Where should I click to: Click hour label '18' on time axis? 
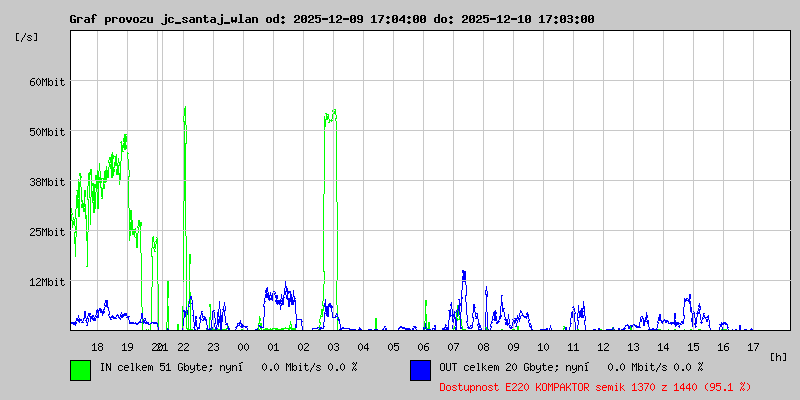(97, 347)
